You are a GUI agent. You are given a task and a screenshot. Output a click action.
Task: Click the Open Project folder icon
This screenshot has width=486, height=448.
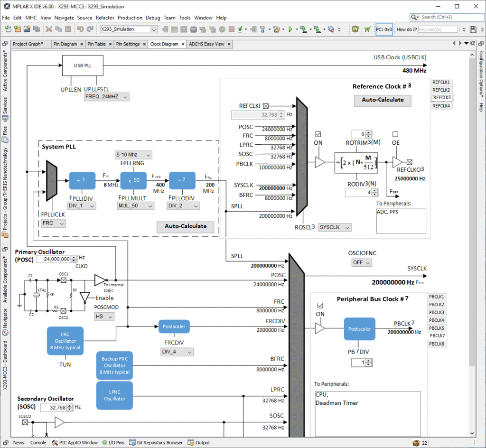27,29
